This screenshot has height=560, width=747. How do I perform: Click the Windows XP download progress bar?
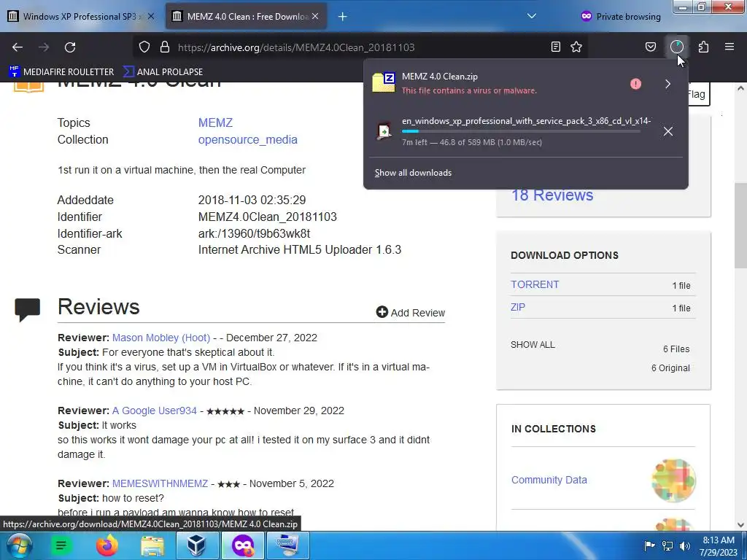[x=521, y=131]
